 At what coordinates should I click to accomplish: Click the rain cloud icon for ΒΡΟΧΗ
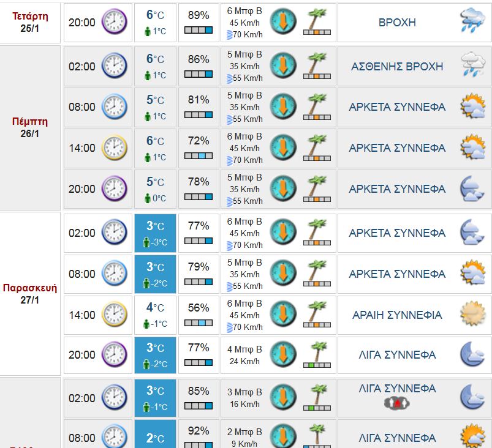click(472, 21)
